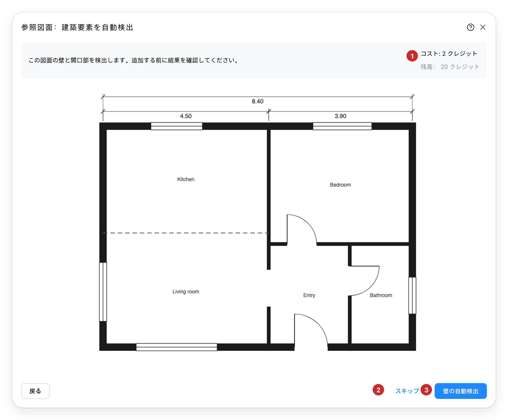Click the Entry room label
Screen dimensions: 508x420
309,295
